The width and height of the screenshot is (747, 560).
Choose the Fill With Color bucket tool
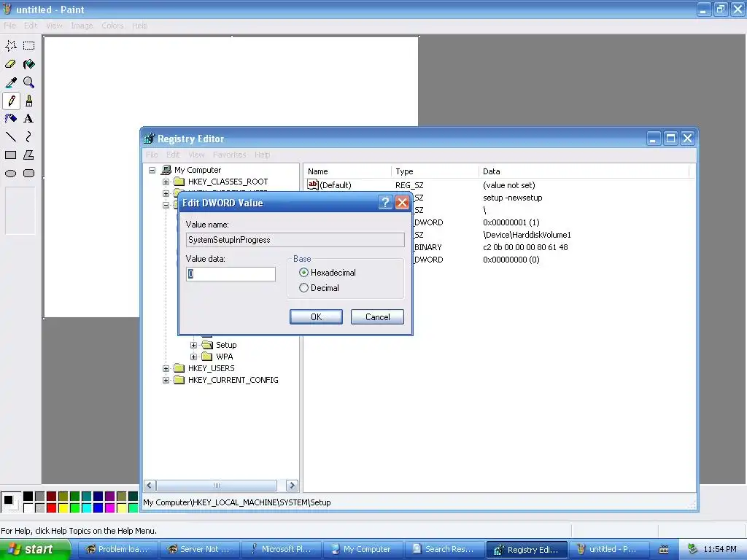click(x=29, y=64)
